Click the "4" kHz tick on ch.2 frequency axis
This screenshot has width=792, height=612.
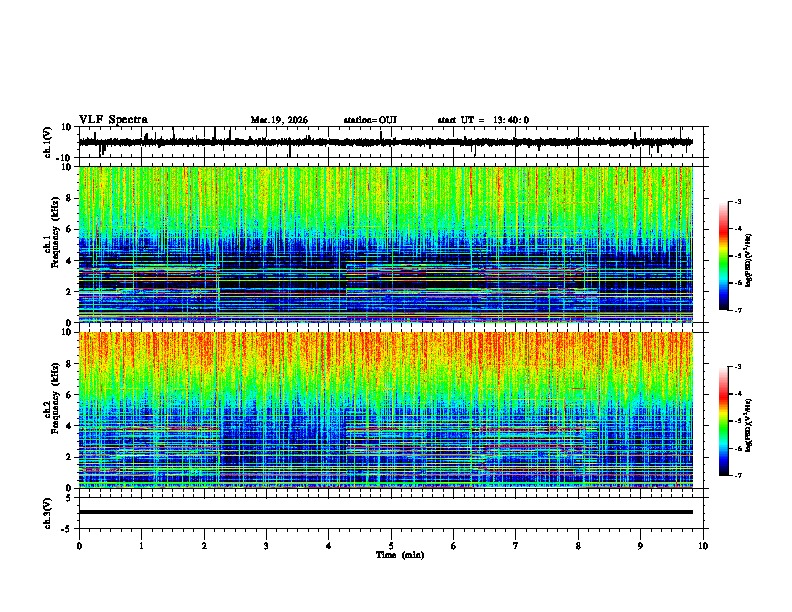[69, 426]
